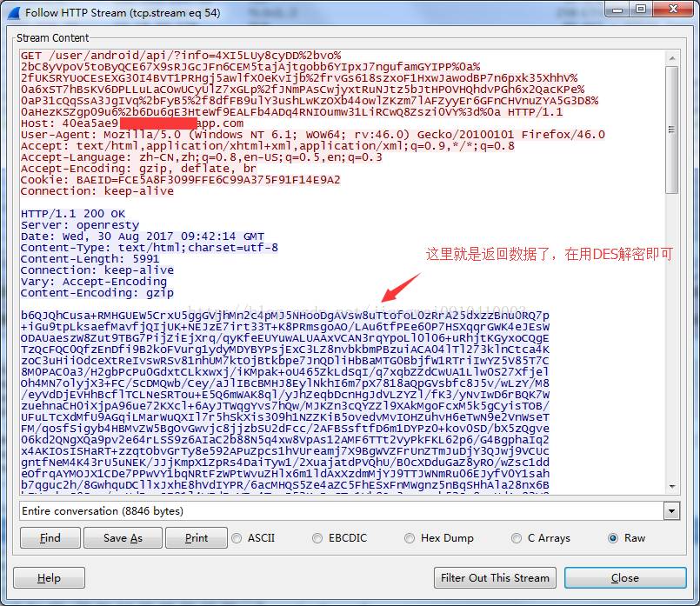Click the Close button at bottom
Screen dimensions: 700x606
625,578
